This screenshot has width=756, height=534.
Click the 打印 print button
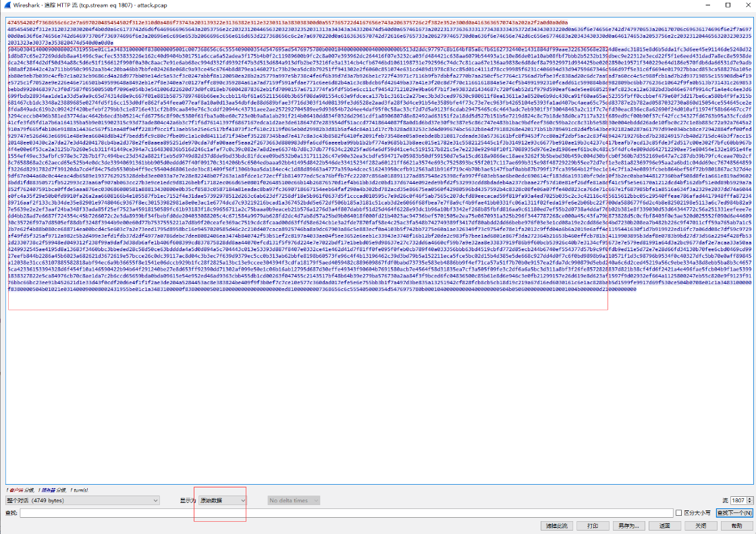point(592,525)
